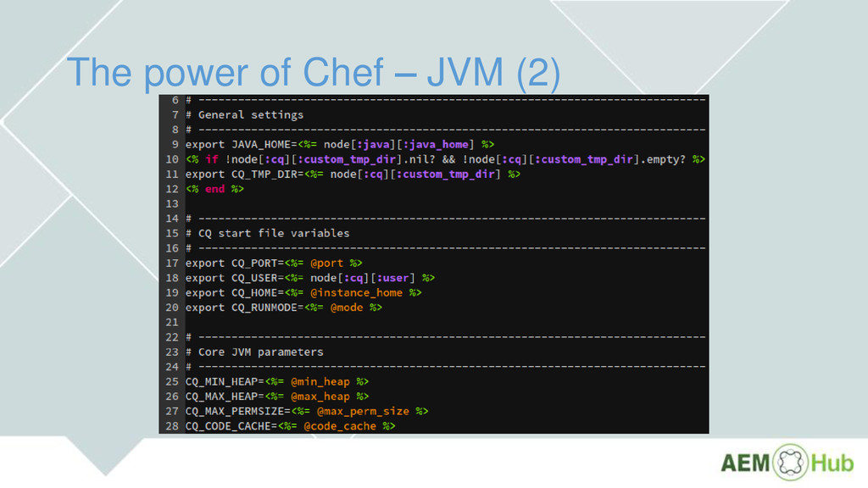Click line number 21 in the gutter
The height and width of the screenshot is (488, 868).
[x=172, y=323]
